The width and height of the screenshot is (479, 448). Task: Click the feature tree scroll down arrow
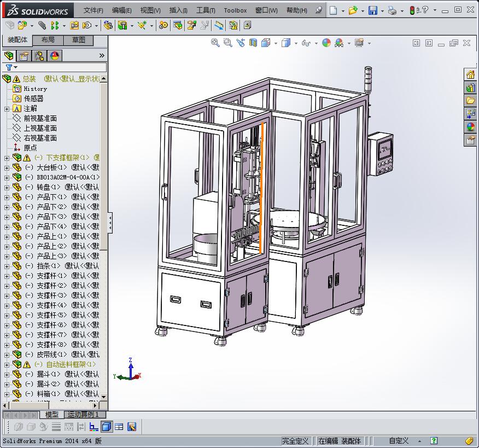pos(103,397)
